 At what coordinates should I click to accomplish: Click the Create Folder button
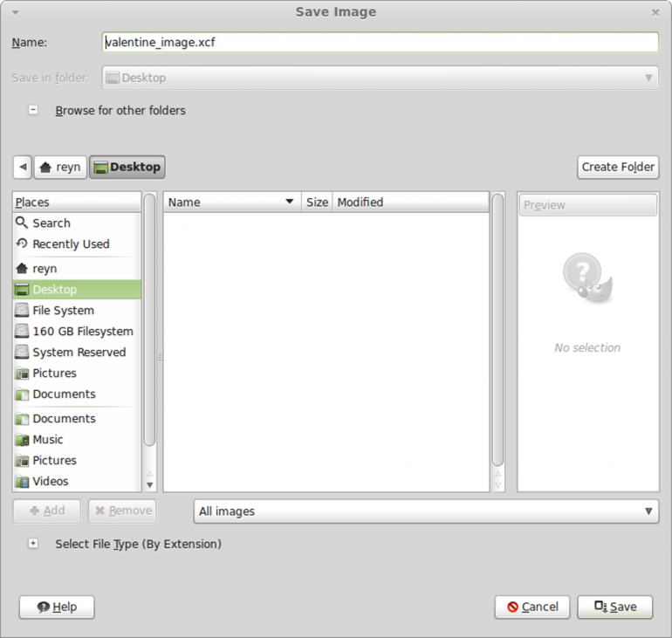click(x=618, y=167)
